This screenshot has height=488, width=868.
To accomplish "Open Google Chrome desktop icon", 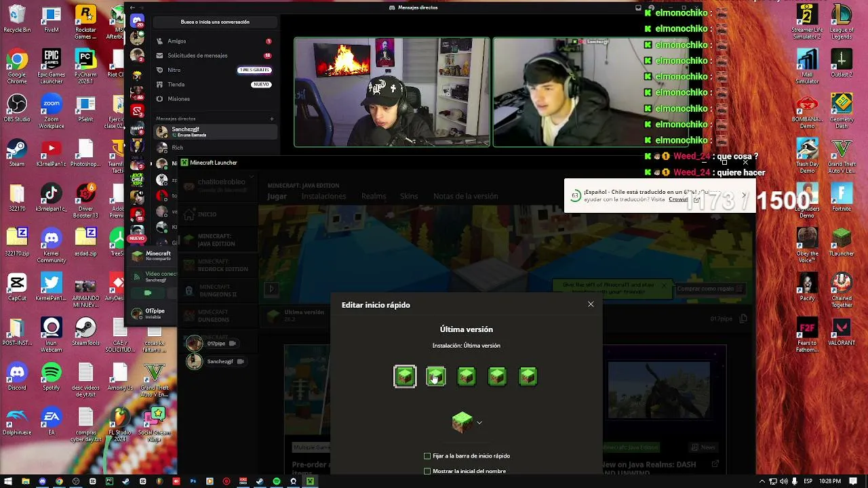I will (x=17, y=67).
